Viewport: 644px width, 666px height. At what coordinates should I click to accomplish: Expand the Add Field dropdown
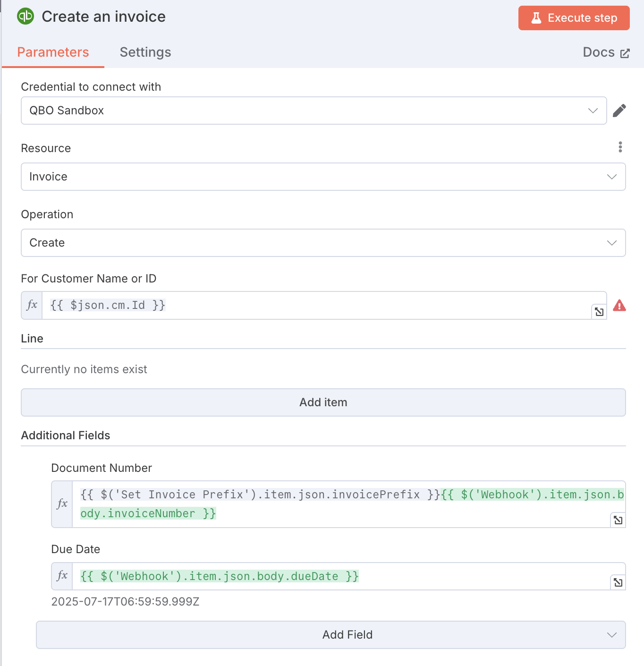[x=612, y=635]
